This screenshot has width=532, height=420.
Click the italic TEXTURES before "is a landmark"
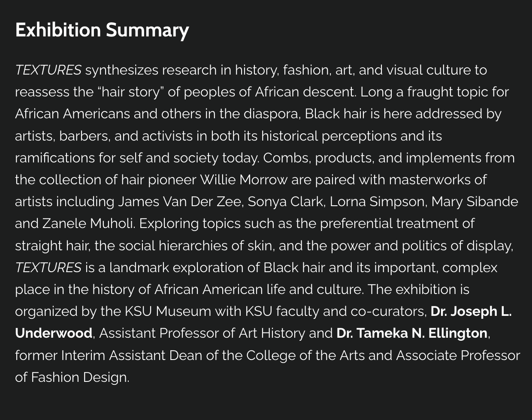pos(48,267)
